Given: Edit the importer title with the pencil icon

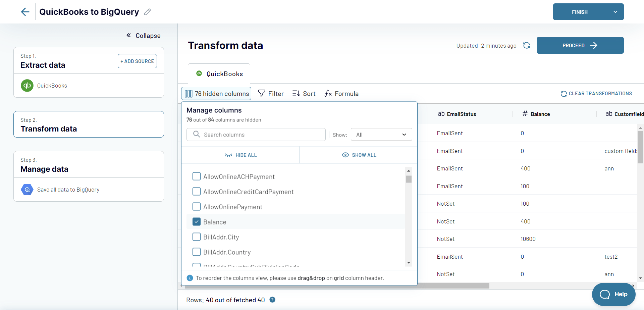Looking at the screenshot, I should [147, 12].
